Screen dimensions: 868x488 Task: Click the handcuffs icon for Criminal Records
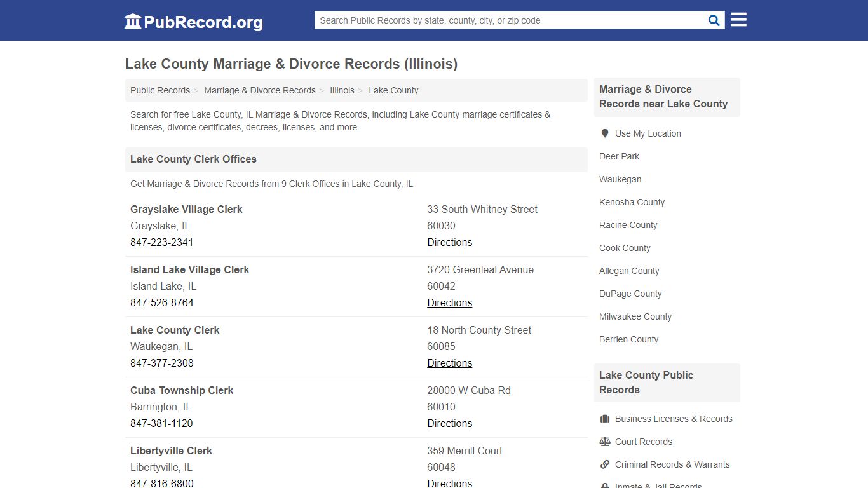[605, 464]
